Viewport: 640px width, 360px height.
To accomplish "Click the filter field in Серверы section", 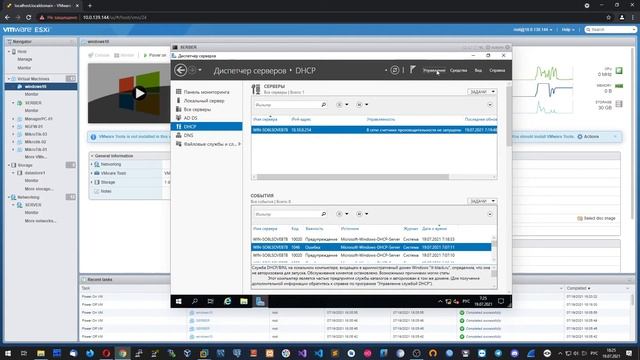I will coord(287,105).
